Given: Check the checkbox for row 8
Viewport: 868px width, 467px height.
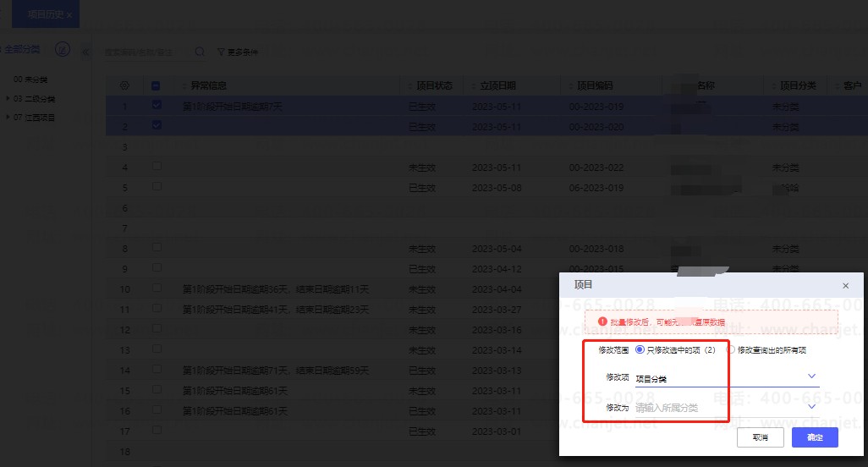Looking at the screenshot, I should coord(157,247).
